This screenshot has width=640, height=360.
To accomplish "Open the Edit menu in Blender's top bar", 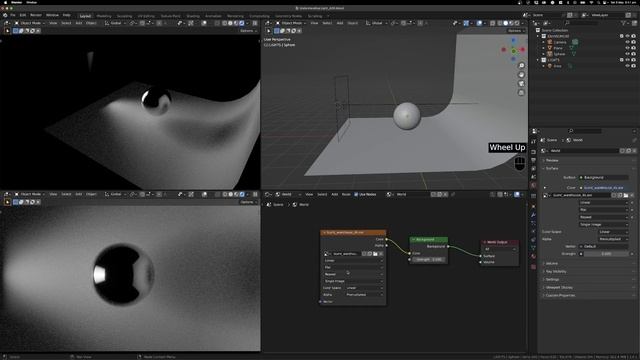I will click(x=23, y=15).
